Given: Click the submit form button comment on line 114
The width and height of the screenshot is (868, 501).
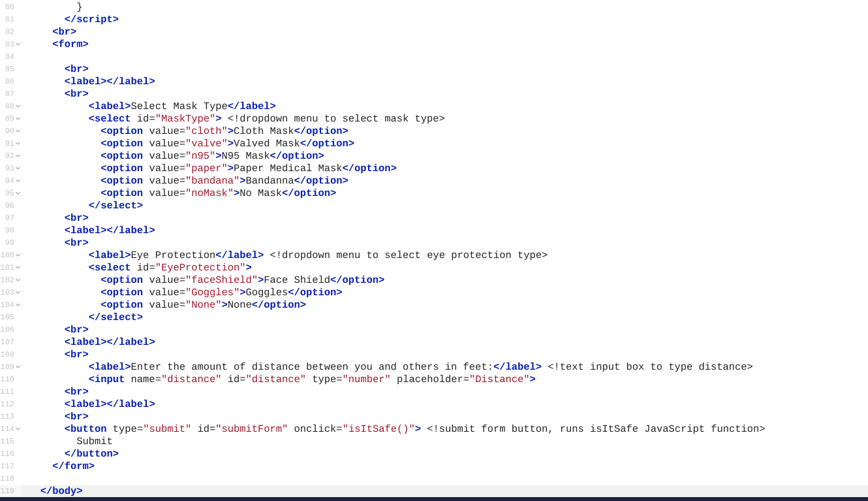Looking at the screenshot, I should coord(596,429).
